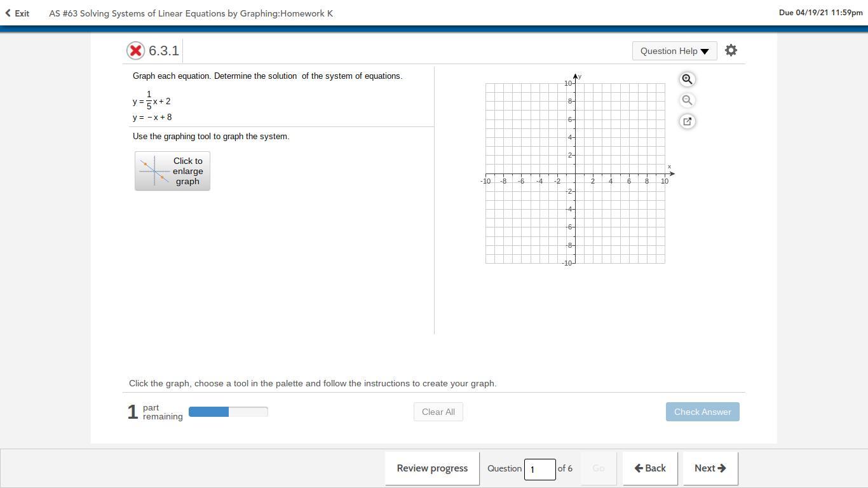
Task: Click the 6.3.1 question number label
Action: (x=164, y=51)
